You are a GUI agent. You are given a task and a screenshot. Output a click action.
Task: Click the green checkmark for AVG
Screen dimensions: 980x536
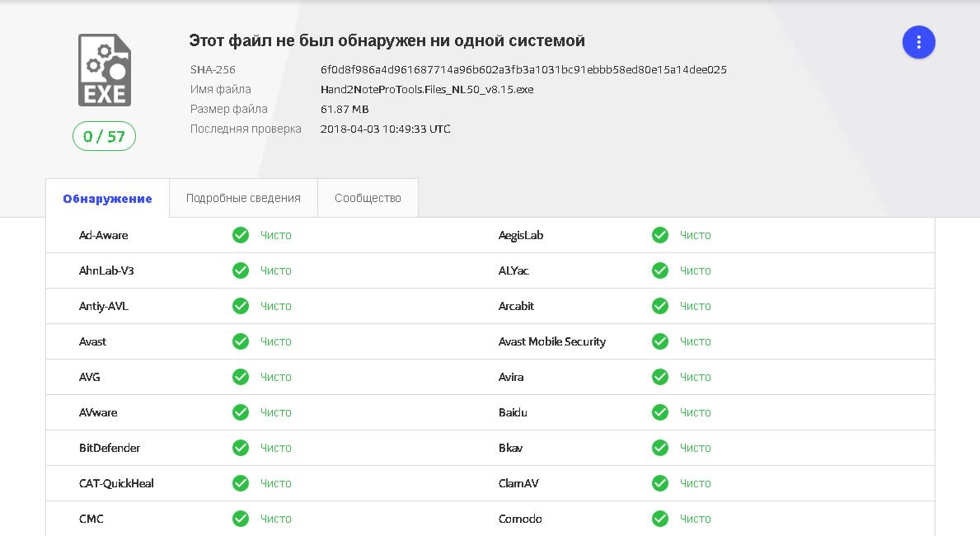241,377
